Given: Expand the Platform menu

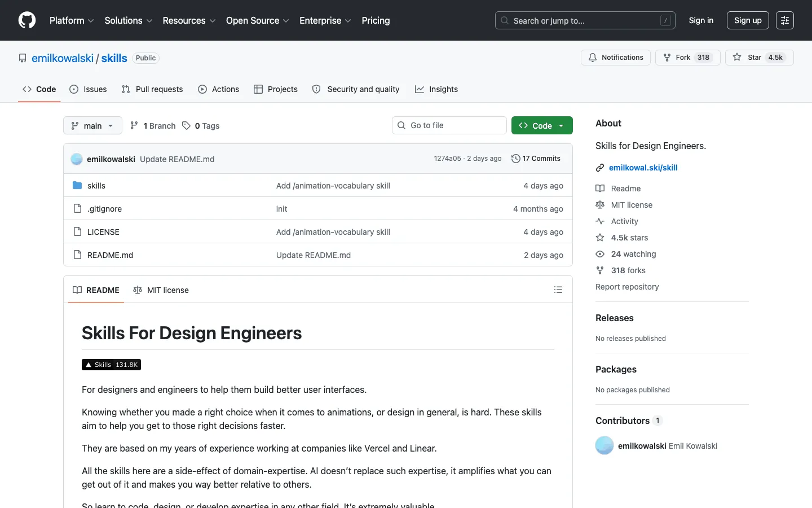Looking at the screenshot, I should tap(72, 20).
